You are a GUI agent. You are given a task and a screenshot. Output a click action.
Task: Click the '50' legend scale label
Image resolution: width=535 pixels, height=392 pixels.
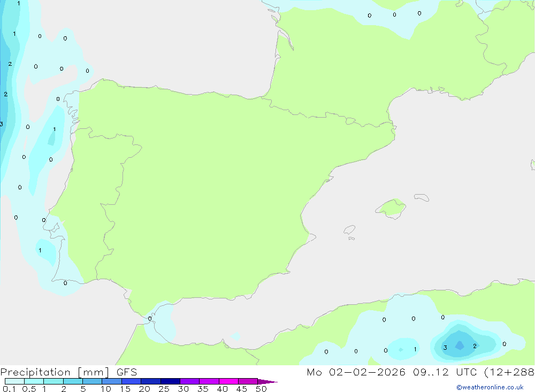pyautogui.click(x=261, y=389)
